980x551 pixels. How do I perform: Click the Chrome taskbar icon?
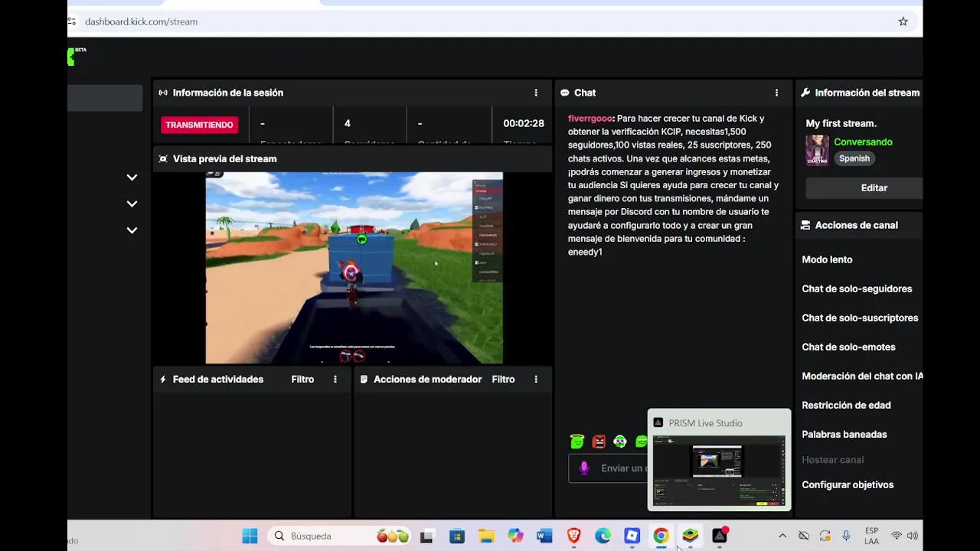click(x=661, y=536)
